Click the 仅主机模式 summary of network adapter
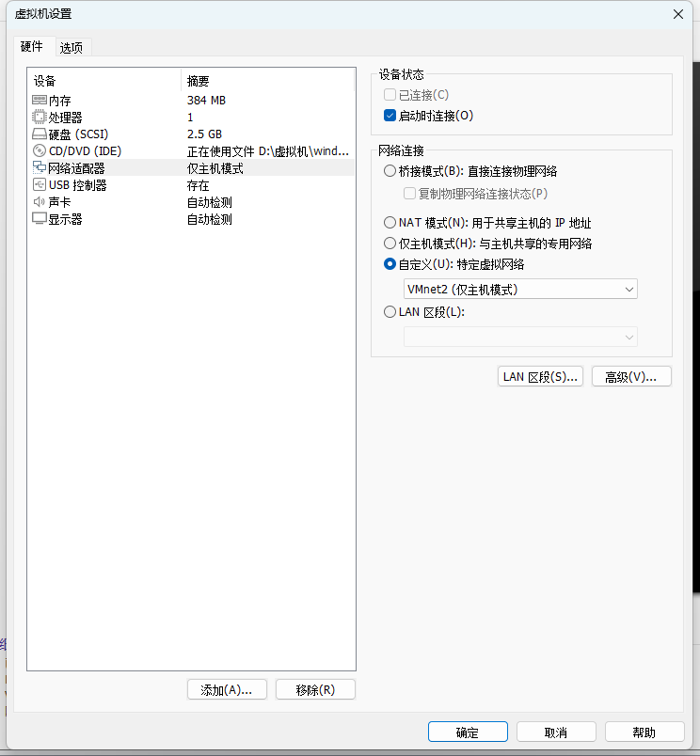This screenshot has width=700, height=756. pyautogui.click(x=215, y=168)
